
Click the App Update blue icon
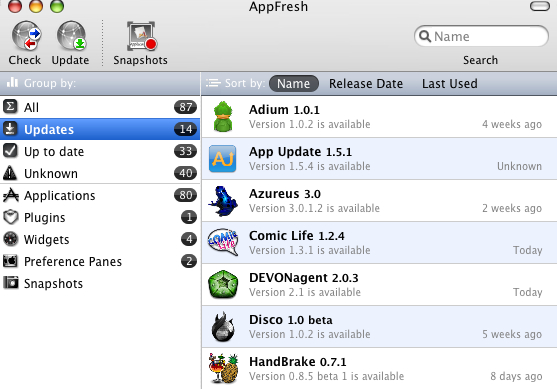click(x=222, y=158)
